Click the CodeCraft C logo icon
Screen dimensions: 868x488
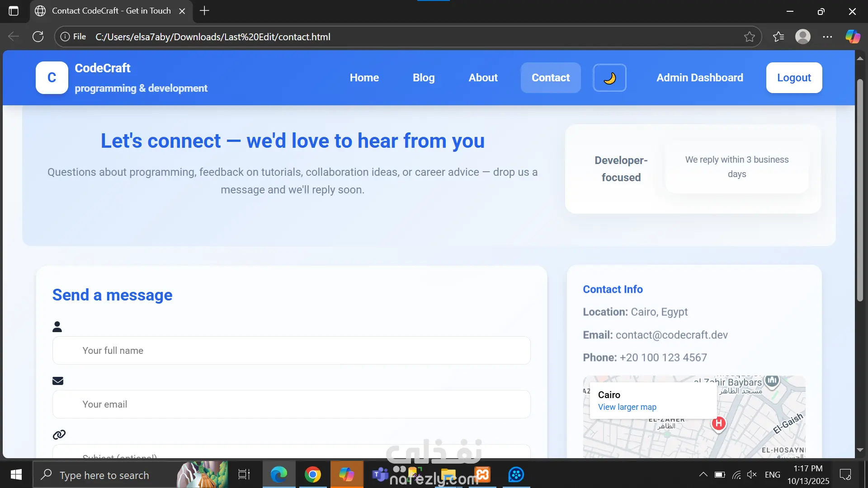click(52, 78)
